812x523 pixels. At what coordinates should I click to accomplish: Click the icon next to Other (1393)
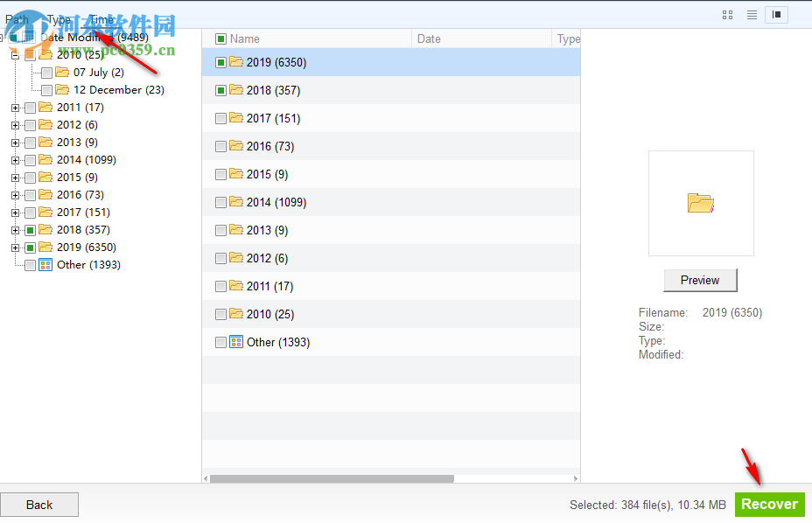coord(234,342)
